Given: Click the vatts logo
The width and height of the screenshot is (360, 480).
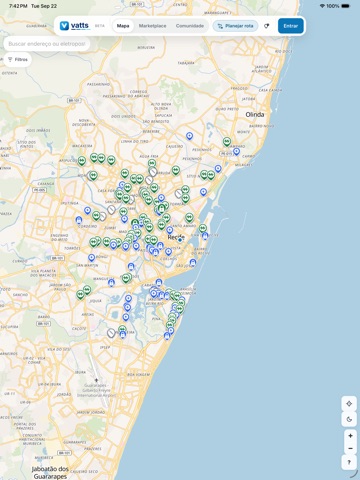Looking at the screenshot, I should coord(74,26).
